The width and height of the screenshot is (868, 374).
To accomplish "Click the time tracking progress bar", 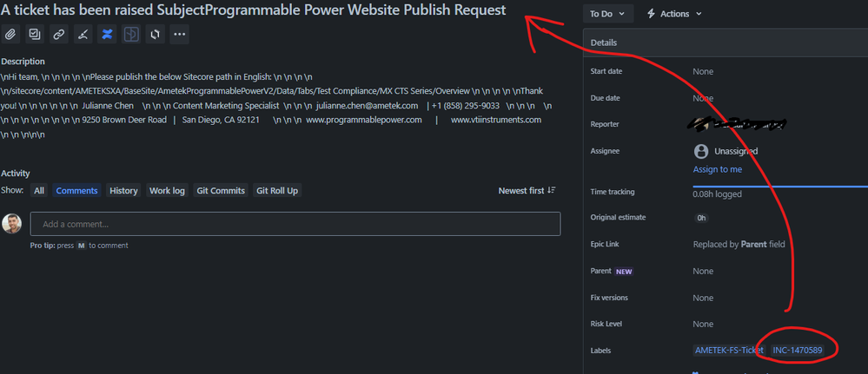I will click(780, 187).
